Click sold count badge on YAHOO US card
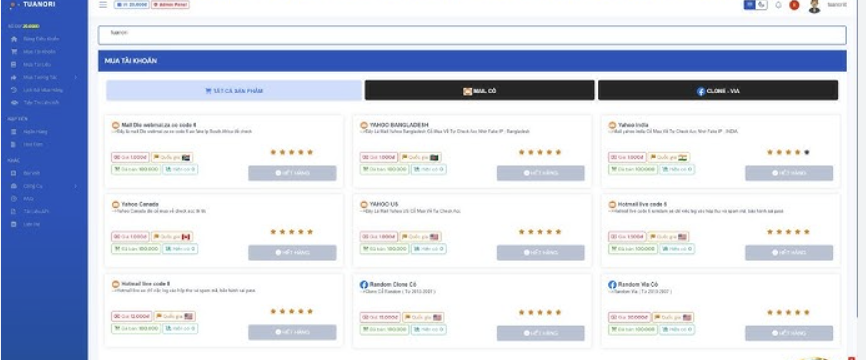Image resolution: width=866 pixels, height=360 pixels. [x=385, y=249]
